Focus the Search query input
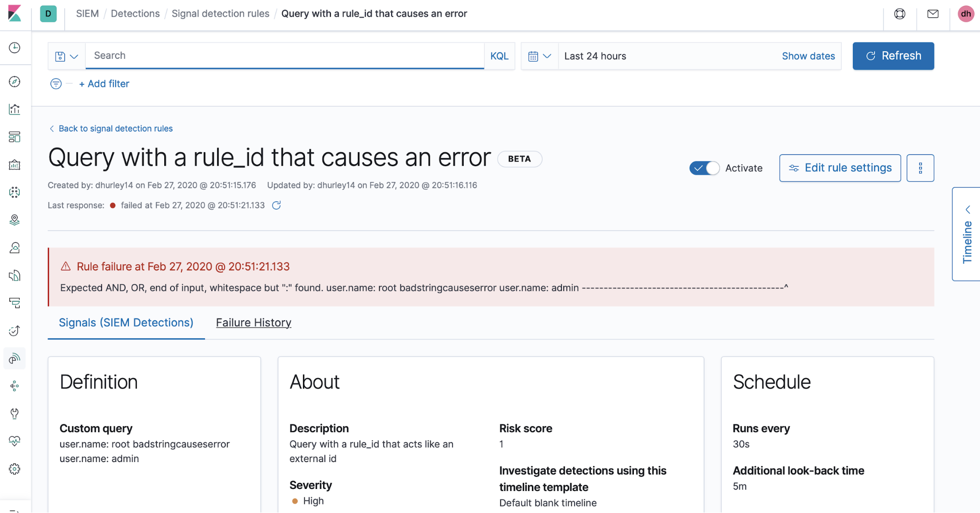Screen dimensions: 980x513 point(285,55)
